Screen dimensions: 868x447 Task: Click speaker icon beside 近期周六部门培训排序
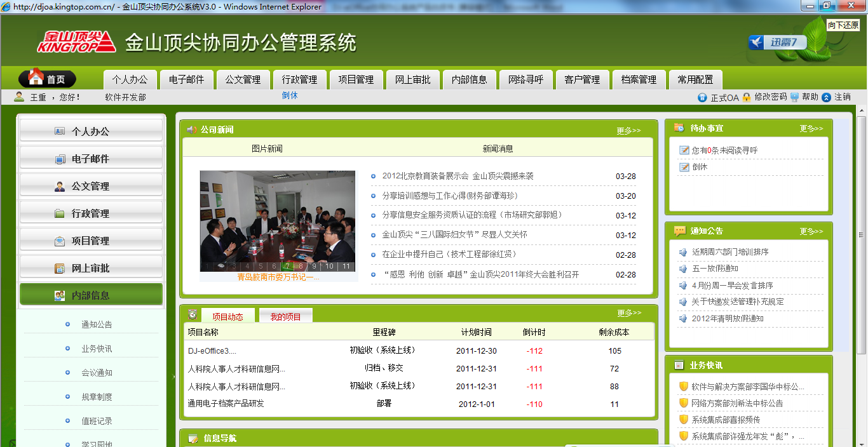point(683,252)
